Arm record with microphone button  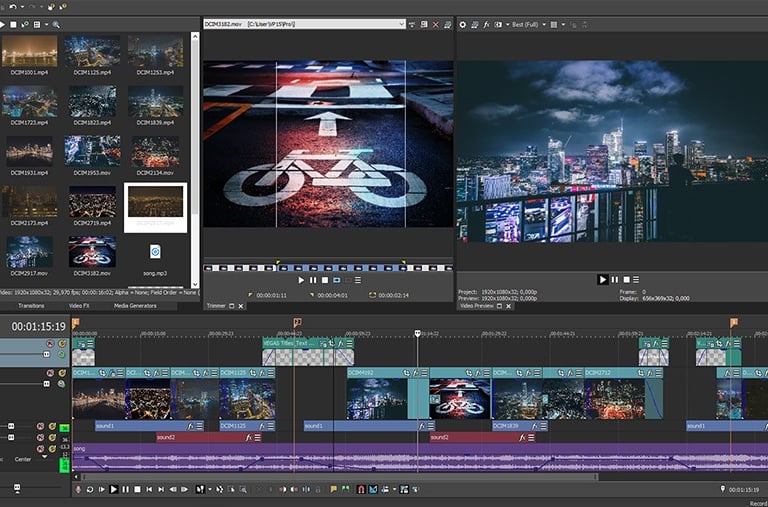[x=78, y=489]
